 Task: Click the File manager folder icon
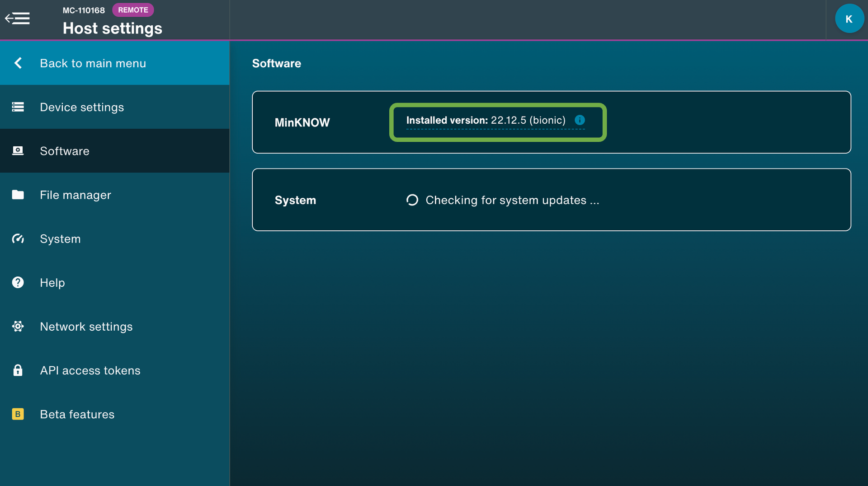pos(18,195)
